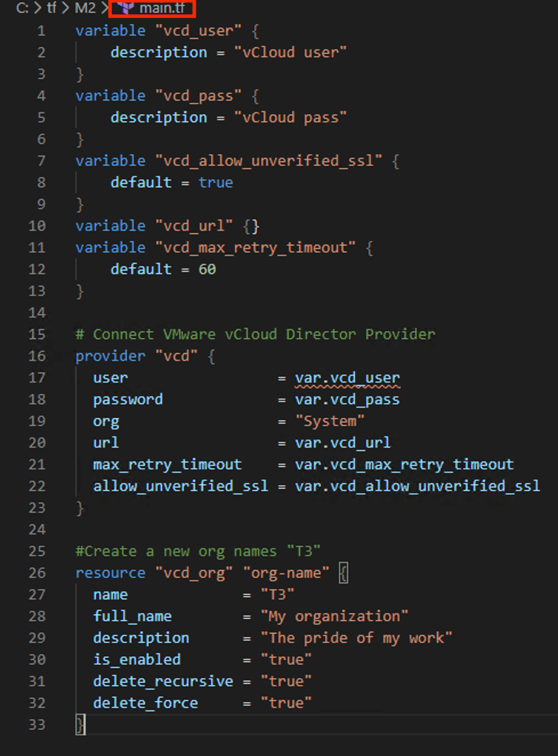Click the var.vcd_url reference
The image size is (558, 756).
(x=342, y=443)
